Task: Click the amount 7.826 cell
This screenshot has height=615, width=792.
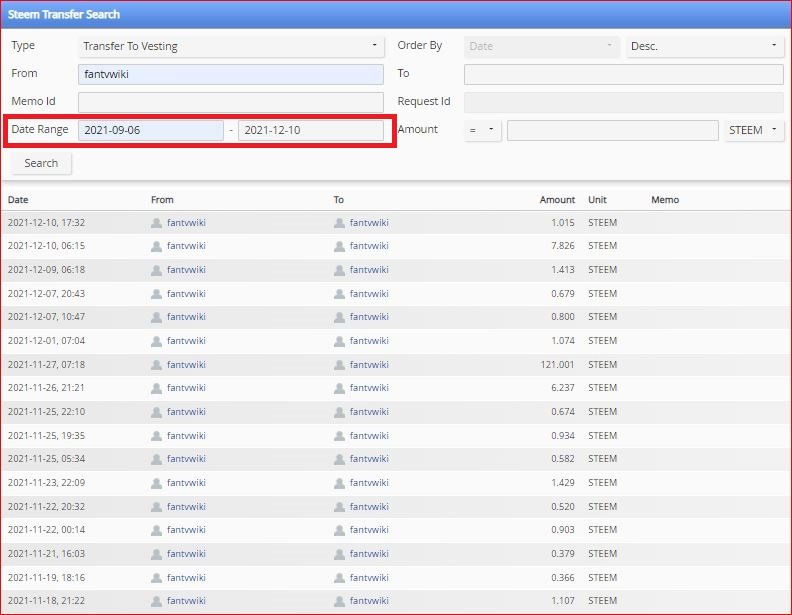Action: 563,246
